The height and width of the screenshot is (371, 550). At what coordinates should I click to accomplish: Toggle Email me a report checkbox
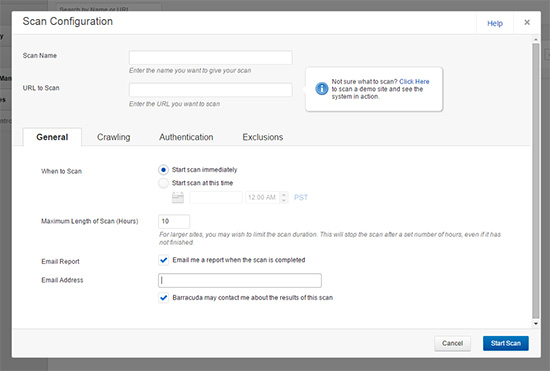tap(163, 260)
